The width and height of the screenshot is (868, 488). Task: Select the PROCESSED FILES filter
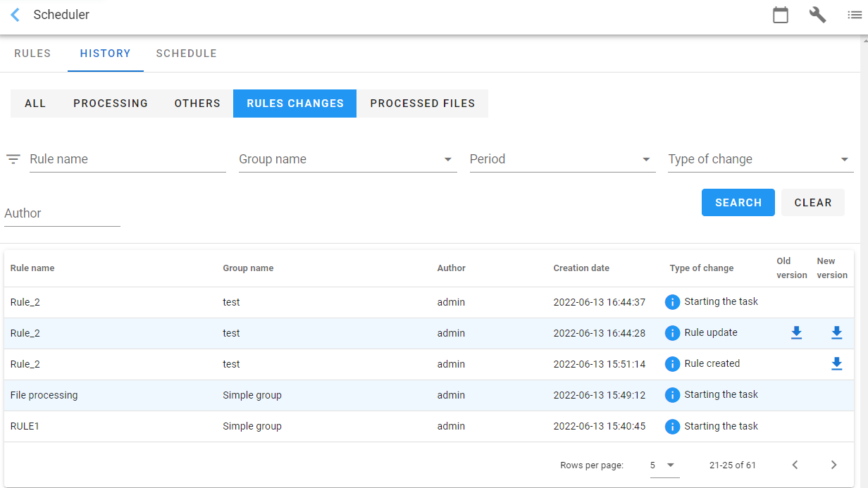click(x=423, y=104)
